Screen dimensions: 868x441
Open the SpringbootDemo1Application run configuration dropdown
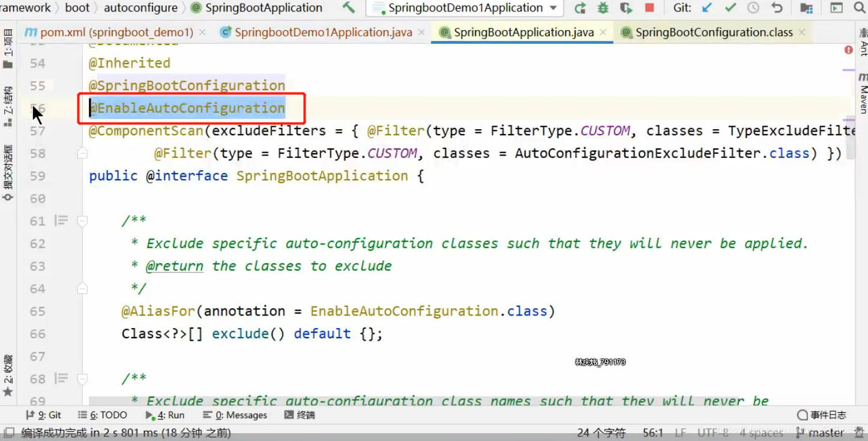[x=465, y=8]
